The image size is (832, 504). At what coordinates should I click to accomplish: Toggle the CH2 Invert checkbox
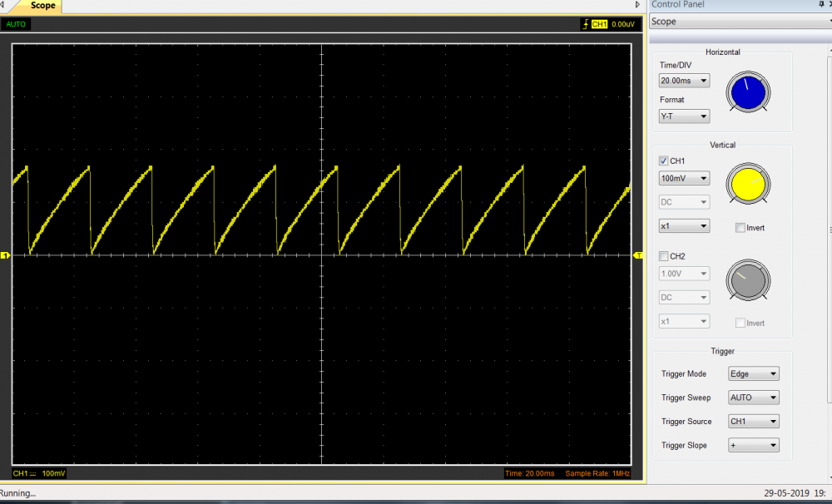coord(740,323)
